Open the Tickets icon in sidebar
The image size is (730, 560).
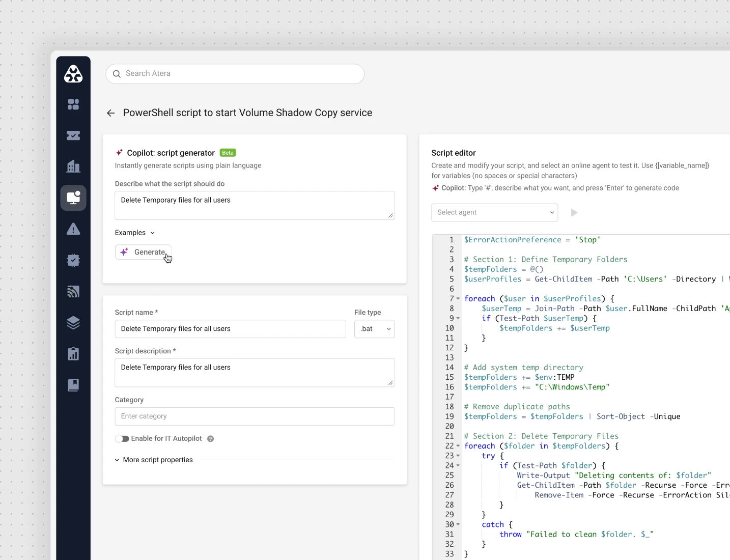click(73, 135)
